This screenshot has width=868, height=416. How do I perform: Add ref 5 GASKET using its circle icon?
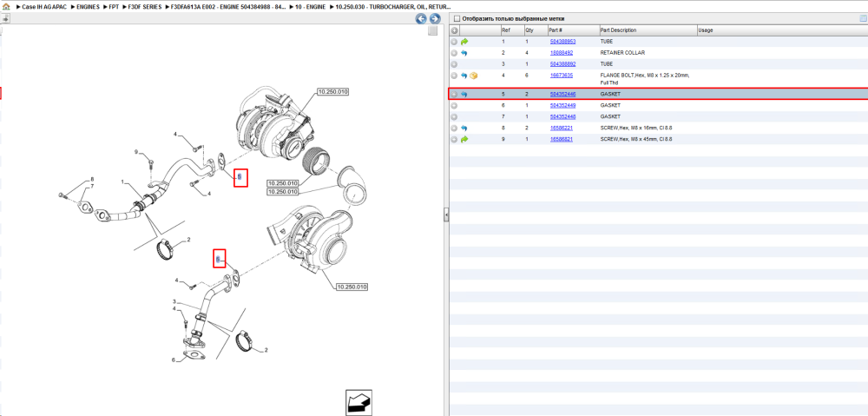[x=454, y=94]
